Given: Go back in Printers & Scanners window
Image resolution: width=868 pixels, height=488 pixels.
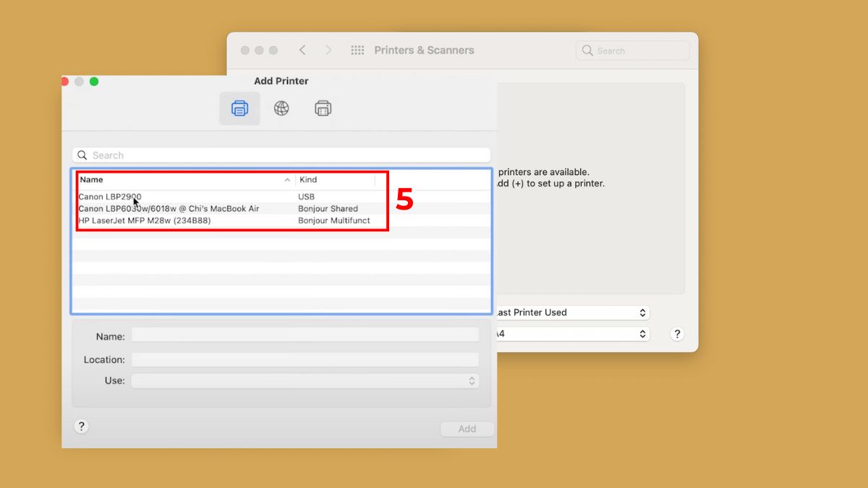Looking at the screenshot, I should pyautogui.click(x=302, y=50).
